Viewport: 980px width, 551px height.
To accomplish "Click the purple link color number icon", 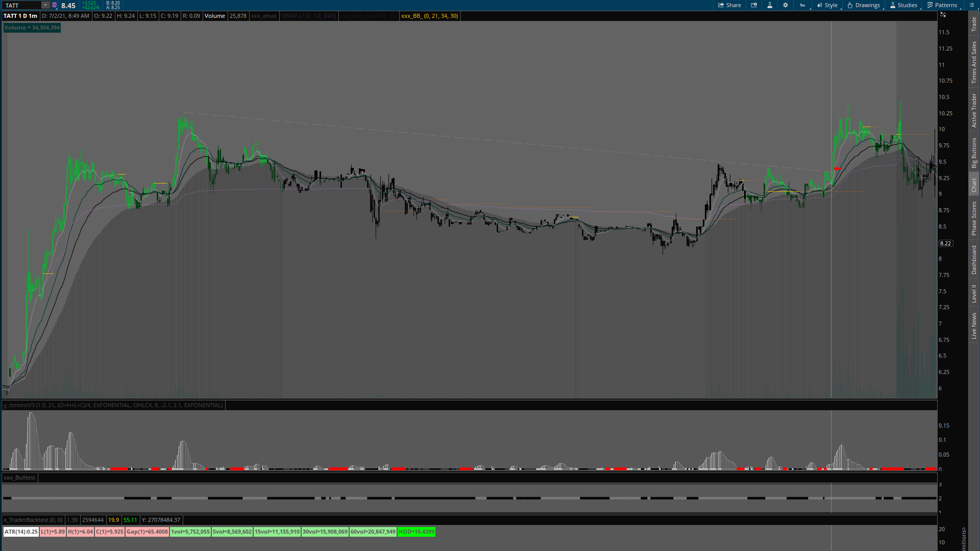I will 55,5.
